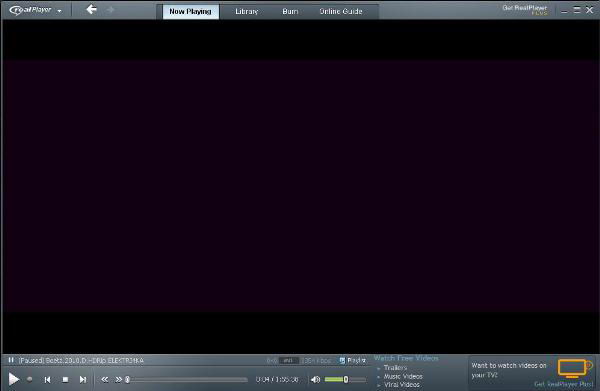
Task: Open the RealPlayer logo menu
Action: pyautogui.click(x=31, y=10)
